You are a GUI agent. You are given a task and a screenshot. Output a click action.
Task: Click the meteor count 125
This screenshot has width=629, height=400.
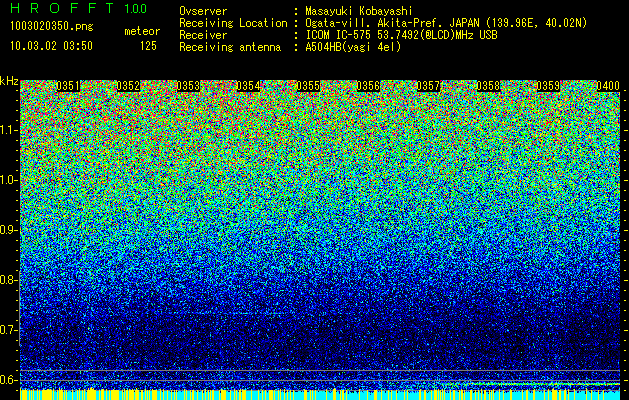click(148, 46)
